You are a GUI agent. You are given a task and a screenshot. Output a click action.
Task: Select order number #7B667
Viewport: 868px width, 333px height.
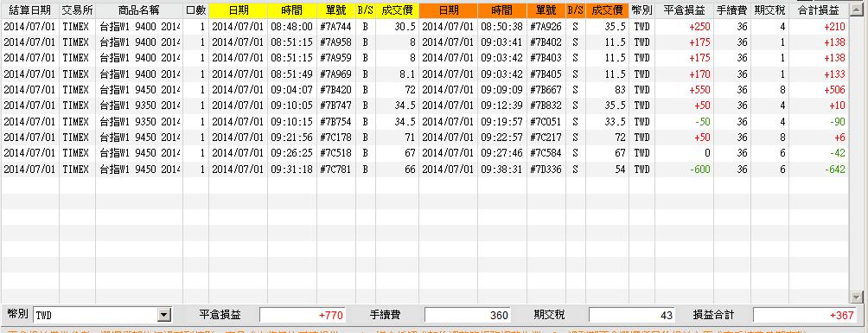[546, 89]
